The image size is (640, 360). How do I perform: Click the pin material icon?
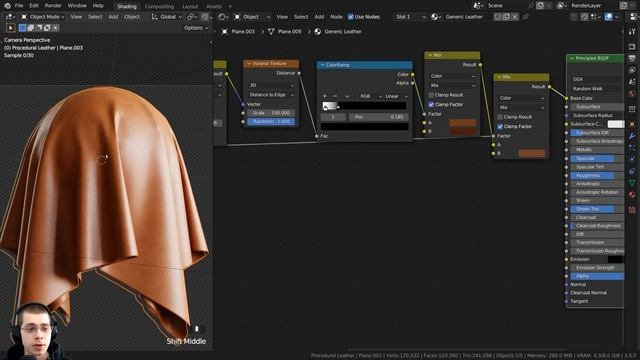[x=526, y=17]
